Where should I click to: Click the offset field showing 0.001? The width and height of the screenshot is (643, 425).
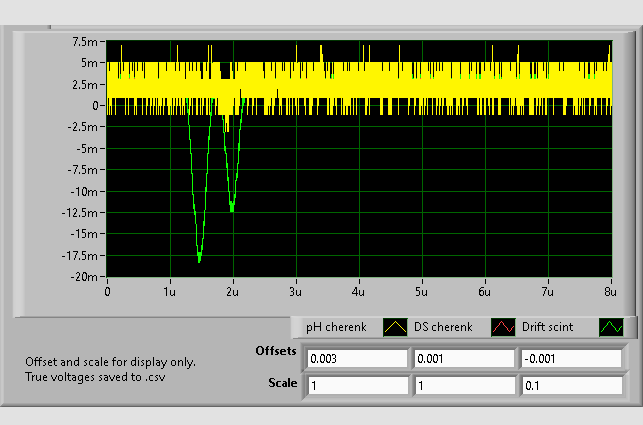click(462, 358)
